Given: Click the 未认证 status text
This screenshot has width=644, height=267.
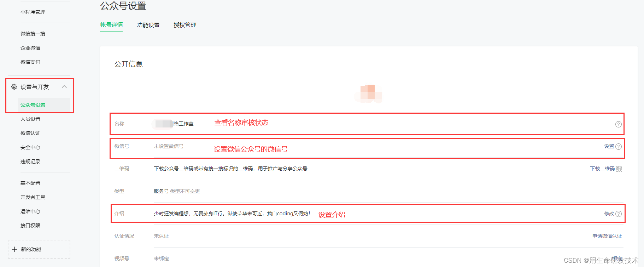Looking at the screenshot, I should tap(161, 236).
